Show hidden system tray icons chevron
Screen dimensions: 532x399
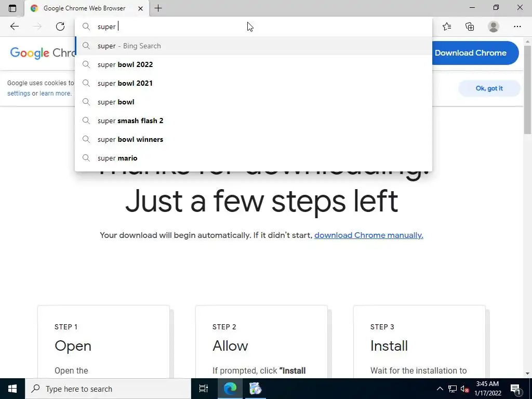click(x=440, y=389)
